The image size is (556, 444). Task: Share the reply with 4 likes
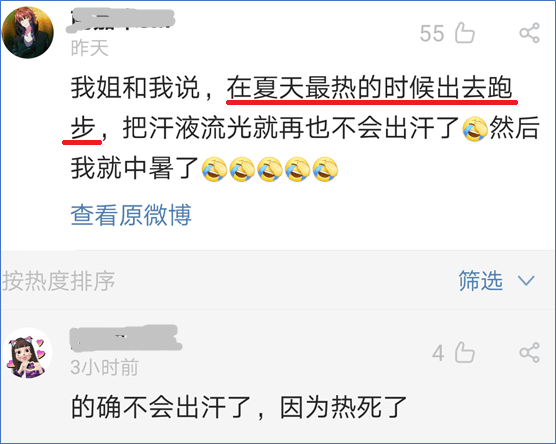[529, 353]
